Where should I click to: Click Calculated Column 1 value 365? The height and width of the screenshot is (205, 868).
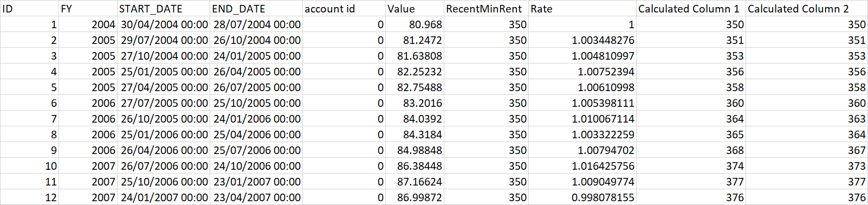(x=690, y=134)
